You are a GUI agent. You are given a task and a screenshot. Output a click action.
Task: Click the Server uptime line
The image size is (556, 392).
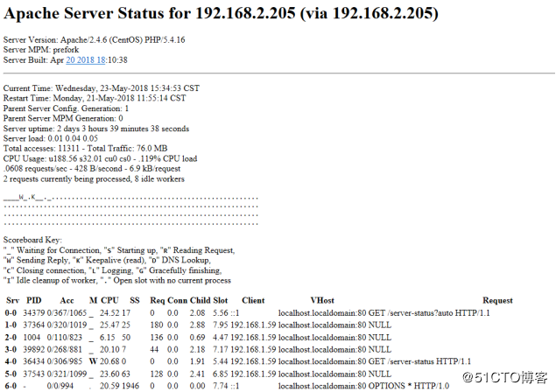tap(96, 129)
